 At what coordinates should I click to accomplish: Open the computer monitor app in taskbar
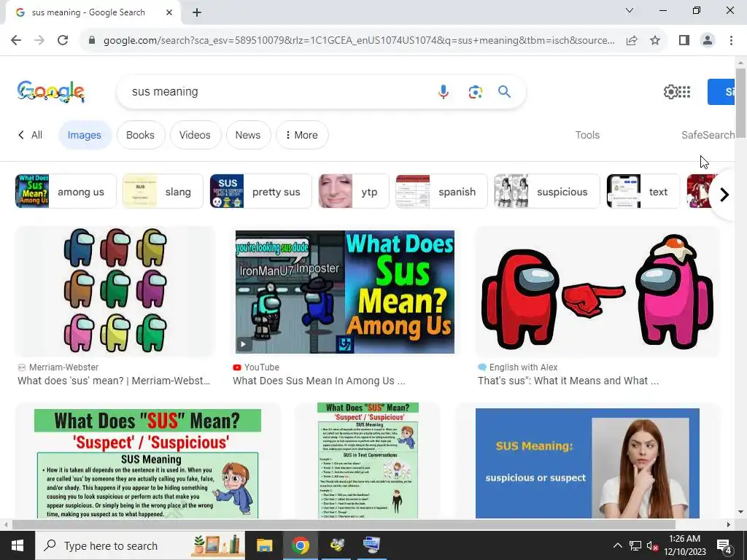point(371,545)
